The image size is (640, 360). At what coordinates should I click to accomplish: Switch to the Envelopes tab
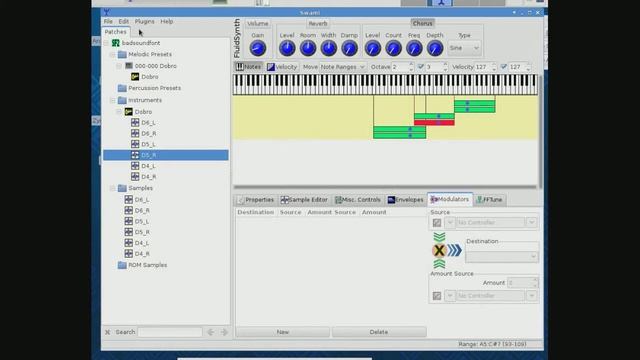[406, 200]
